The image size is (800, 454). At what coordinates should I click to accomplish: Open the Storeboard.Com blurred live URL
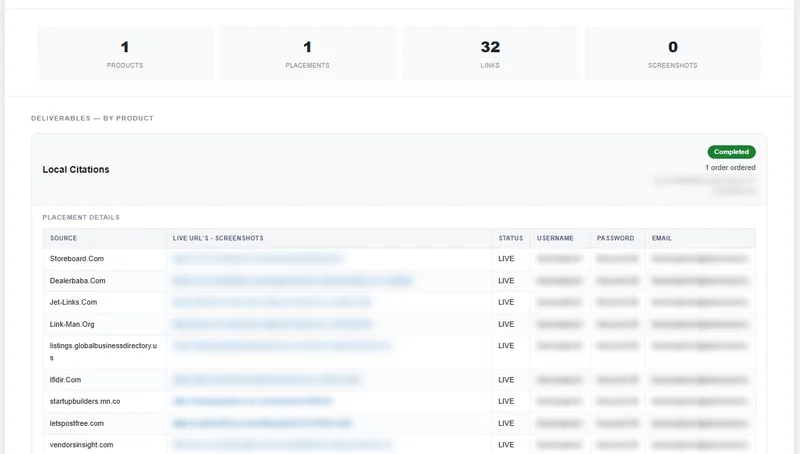[x=258, y=259]
